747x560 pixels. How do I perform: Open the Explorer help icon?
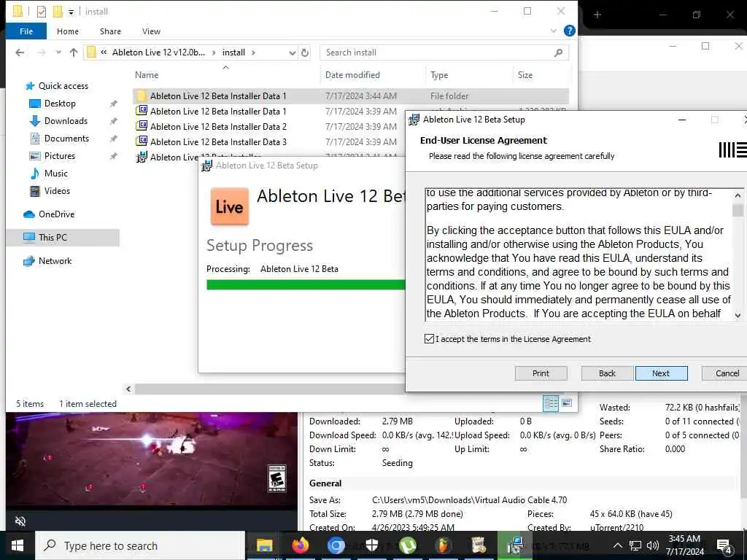569,31
